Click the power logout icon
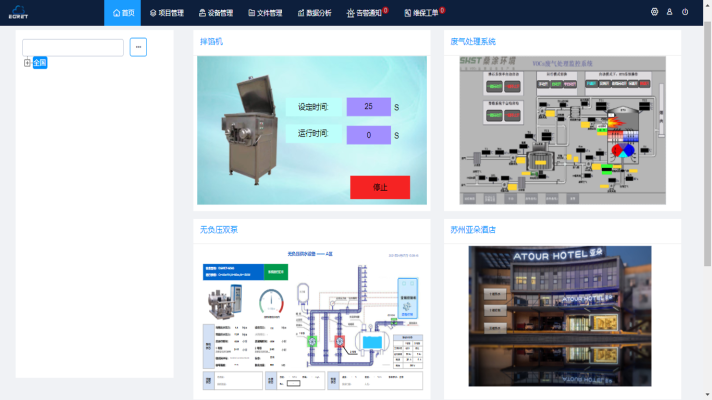712x400 pixels. 685,12
